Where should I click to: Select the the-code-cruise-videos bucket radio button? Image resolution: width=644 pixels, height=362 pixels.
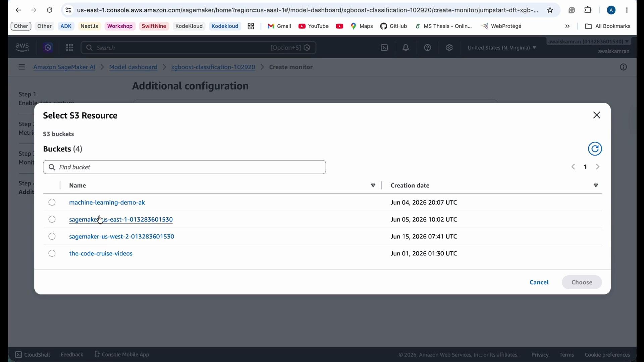[52, 254]
